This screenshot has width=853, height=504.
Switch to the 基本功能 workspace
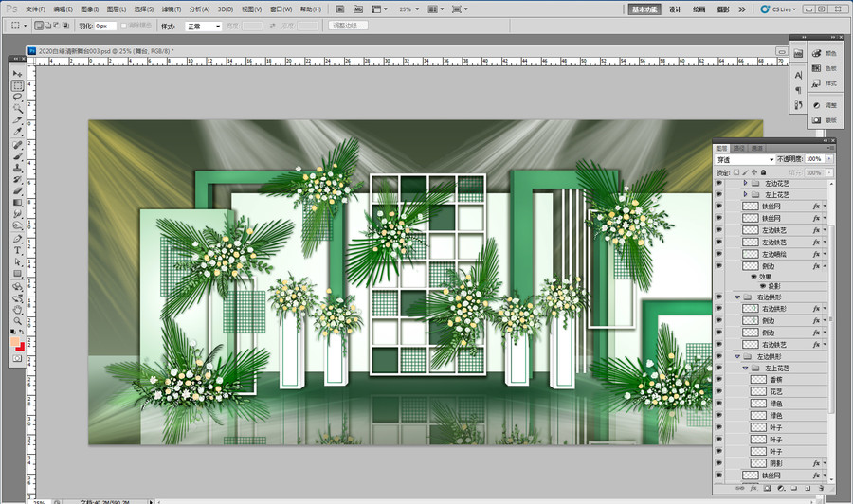click(644, 9)
